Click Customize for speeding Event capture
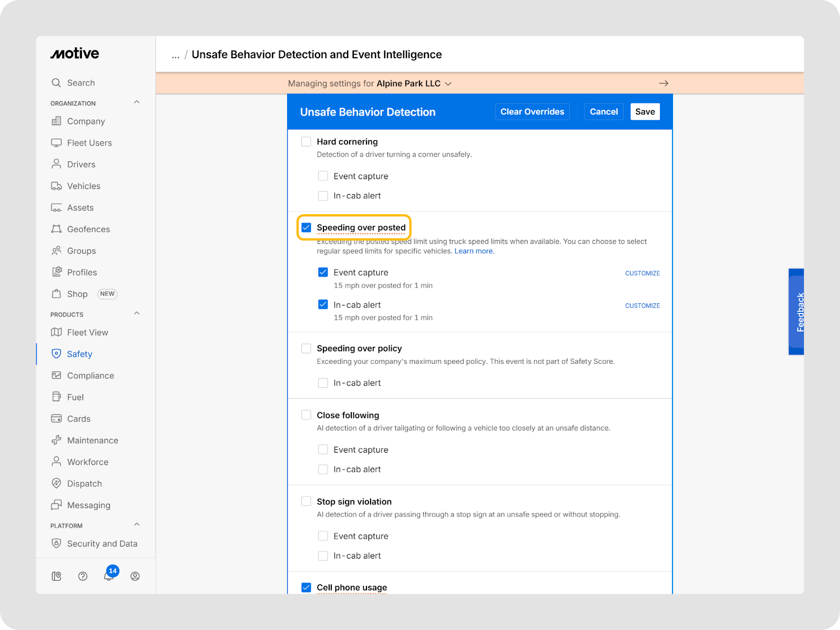Viewport: 840px width, 630px height. pyautogui.click(x=642, y=273)
